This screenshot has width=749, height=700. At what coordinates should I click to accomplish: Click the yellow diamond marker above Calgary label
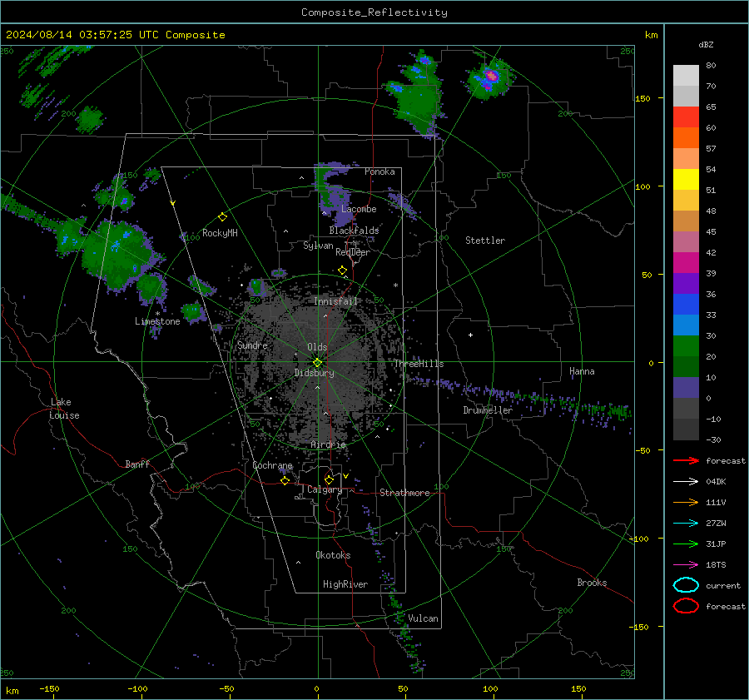pos(329,479)
